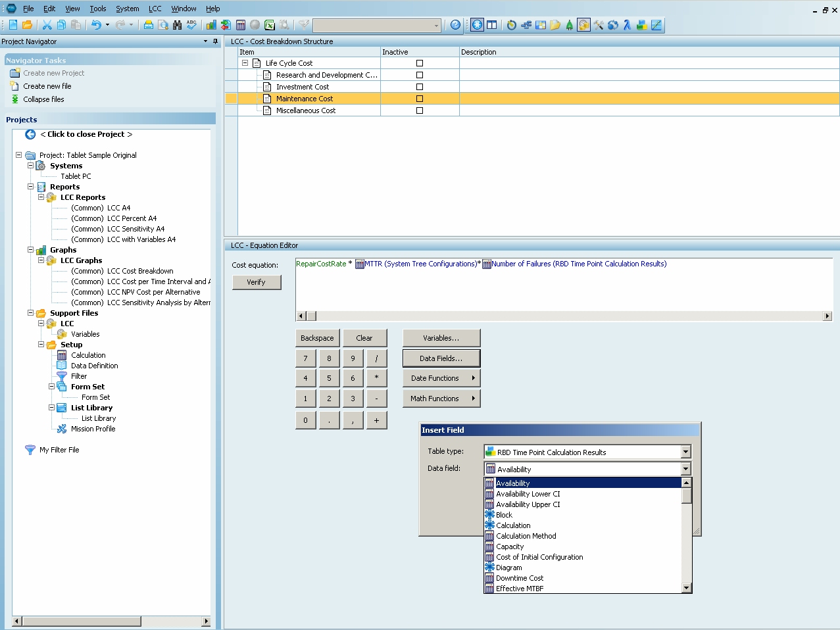Image resolution: width=840 pixels, height=630 pixels.
Task: Toggle Inactive checkbox for Maintenance Cost
Action: coord(420,99)
